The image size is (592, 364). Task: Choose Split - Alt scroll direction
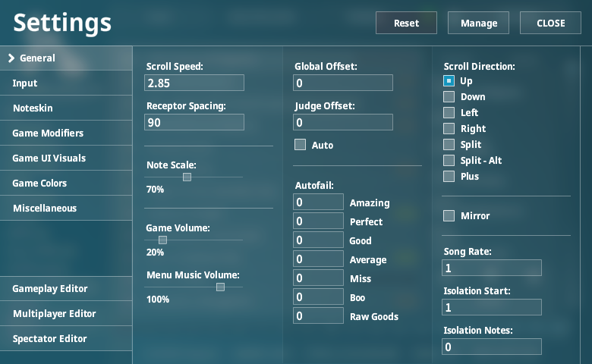click(x=449, y=160)
